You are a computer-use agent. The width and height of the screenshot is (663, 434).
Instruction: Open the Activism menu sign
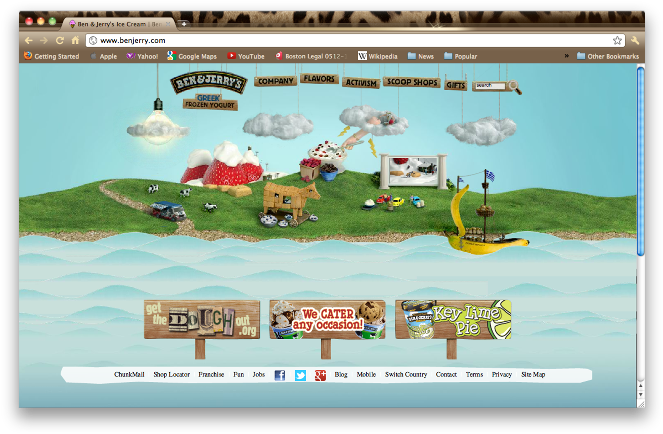[361, 83]
